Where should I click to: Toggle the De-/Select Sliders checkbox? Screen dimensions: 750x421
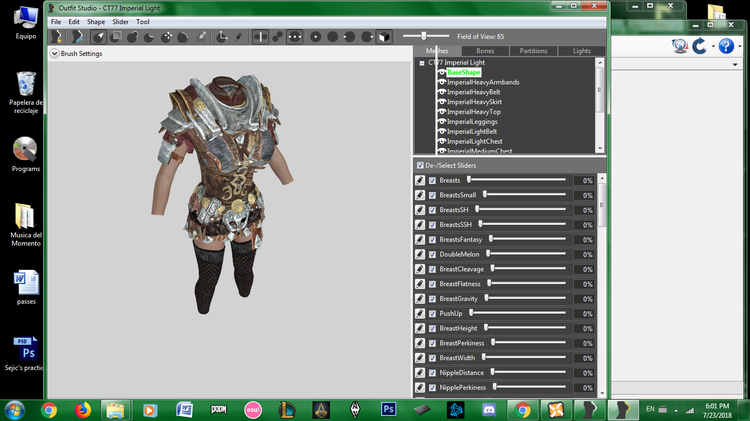tap(420, 166)
